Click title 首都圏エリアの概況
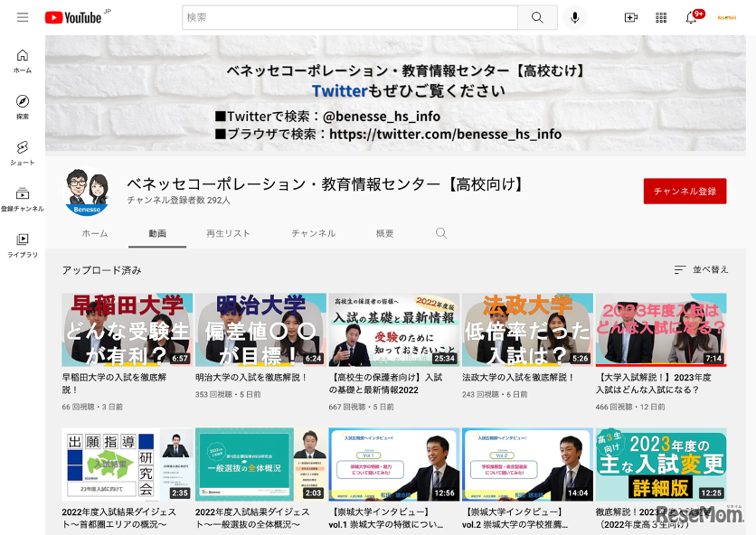The image size is (756, 535). (119, 518)
